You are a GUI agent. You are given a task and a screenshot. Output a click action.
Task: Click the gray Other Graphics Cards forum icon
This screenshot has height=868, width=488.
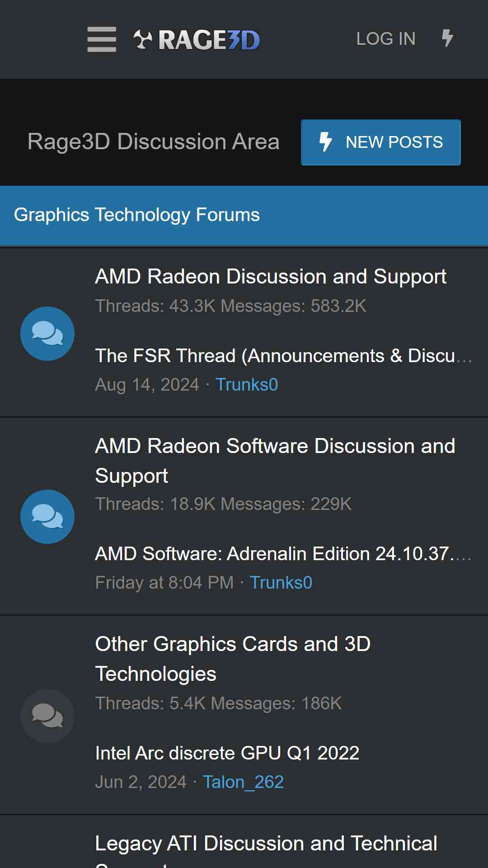click(x=47, y=716)
